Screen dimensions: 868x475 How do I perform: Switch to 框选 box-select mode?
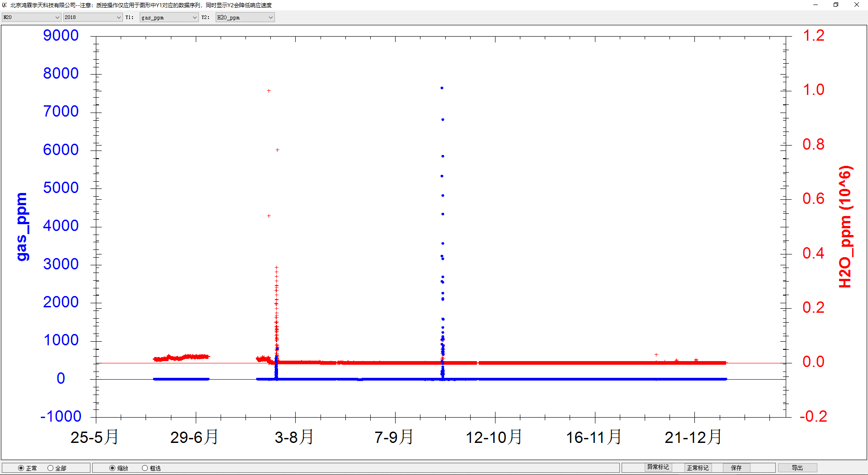[145, 468]
